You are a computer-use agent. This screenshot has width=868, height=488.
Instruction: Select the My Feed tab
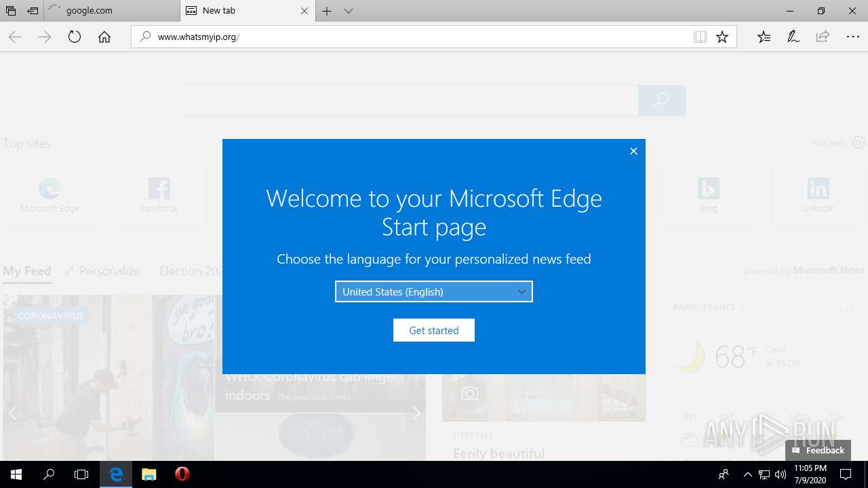(x=27, y=271)
